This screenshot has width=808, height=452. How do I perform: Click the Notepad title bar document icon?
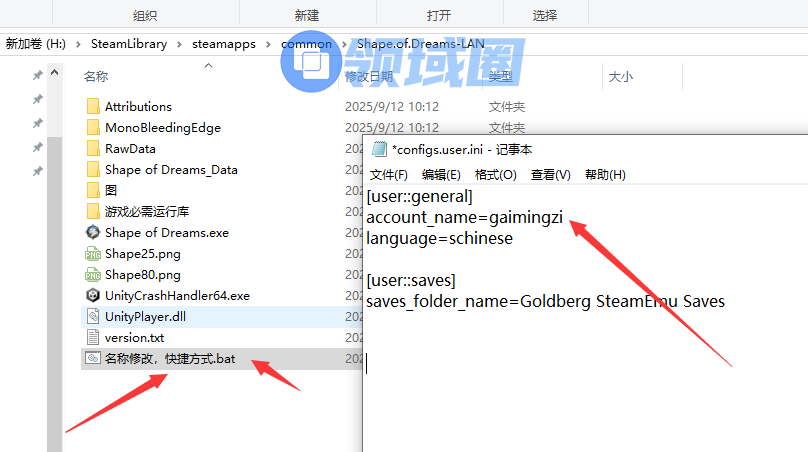tap(379, 149)
